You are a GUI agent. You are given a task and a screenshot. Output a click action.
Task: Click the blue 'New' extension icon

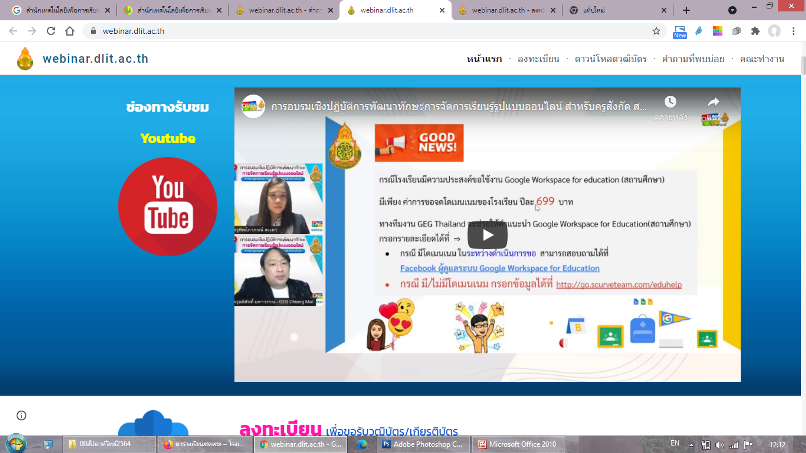(x=680, y=32)
